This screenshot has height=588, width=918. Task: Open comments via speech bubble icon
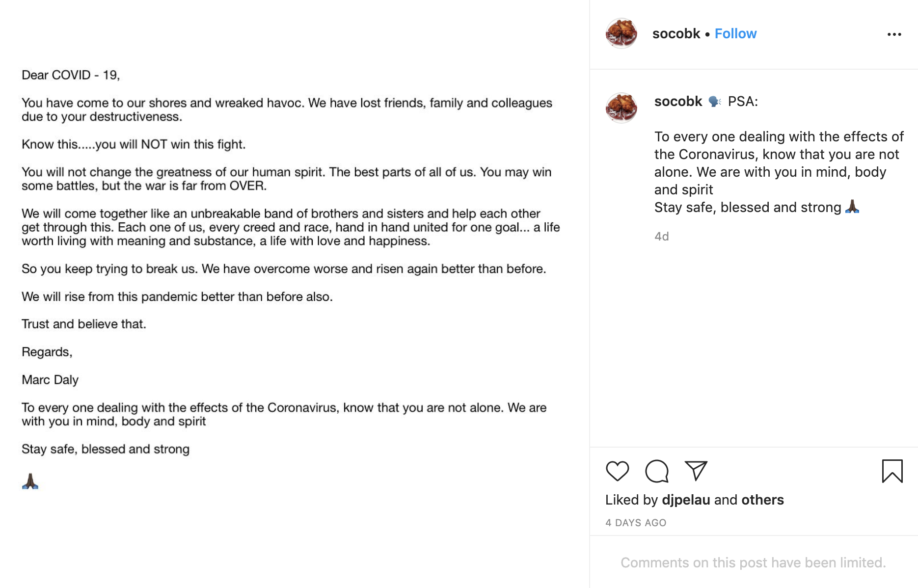(657, 471)
